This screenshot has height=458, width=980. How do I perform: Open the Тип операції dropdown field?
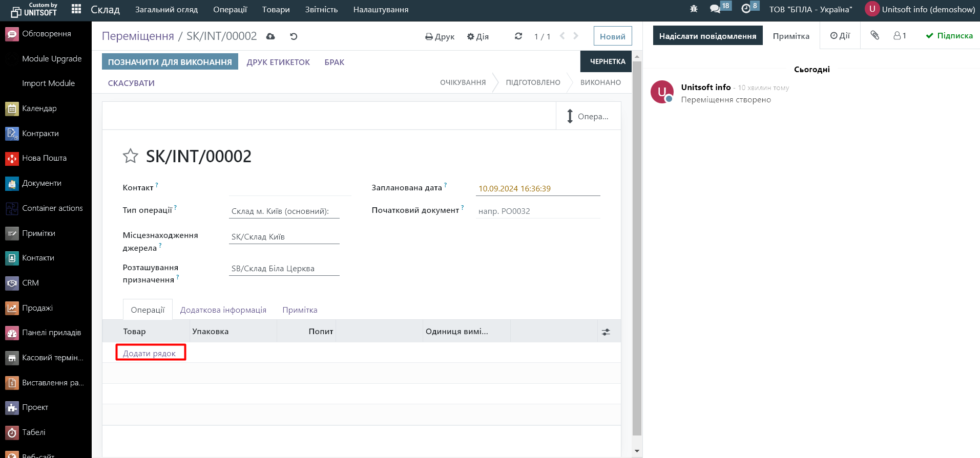(x=284, y=211)
